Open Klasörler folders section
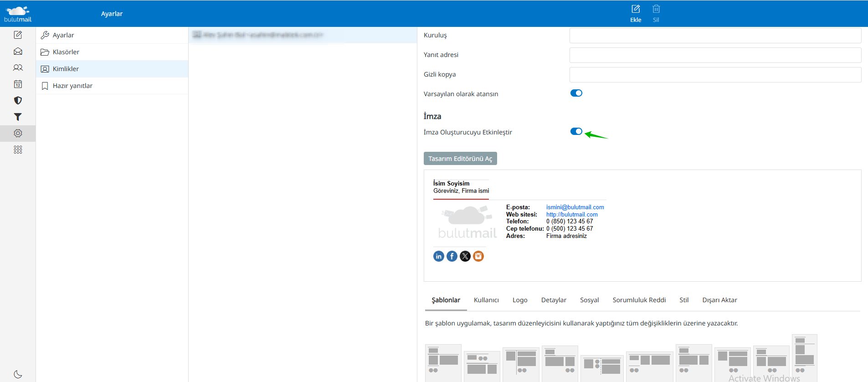 tap(112, 52)
